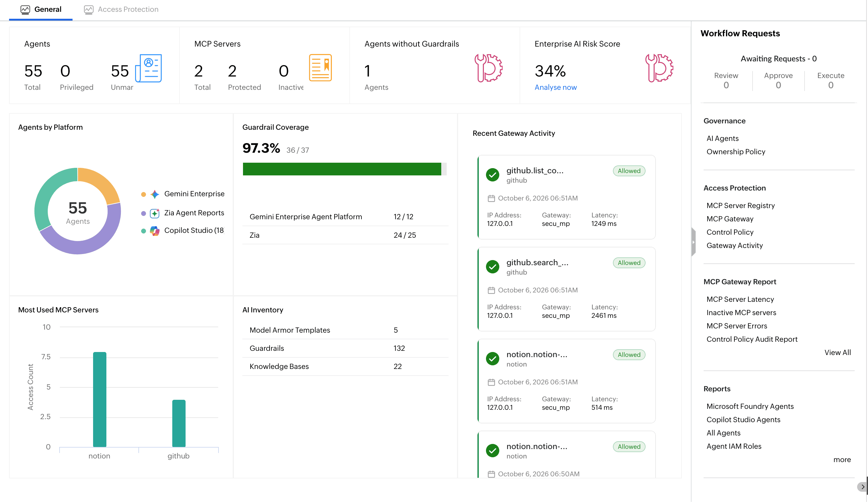The image size is (868, 502).
Task: Click the Knowledge Bases inventory row
Action: click(x=345, y=366)
